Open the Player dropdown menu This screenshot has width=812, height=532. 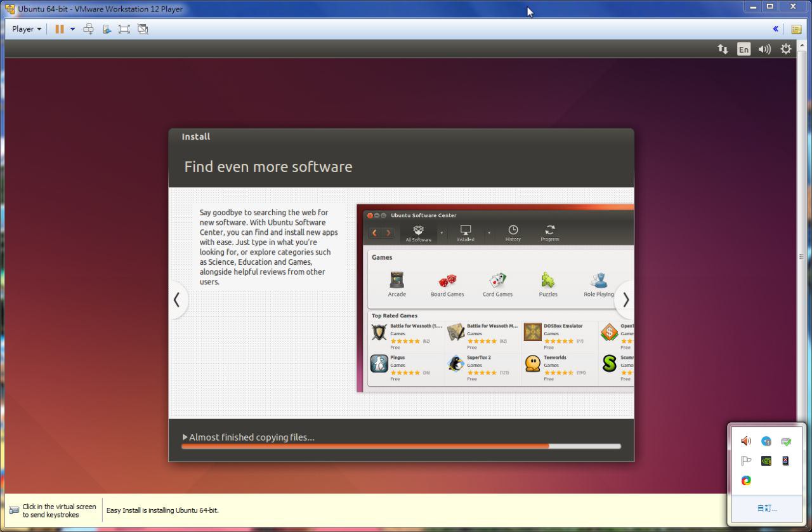tap(27, 29)
